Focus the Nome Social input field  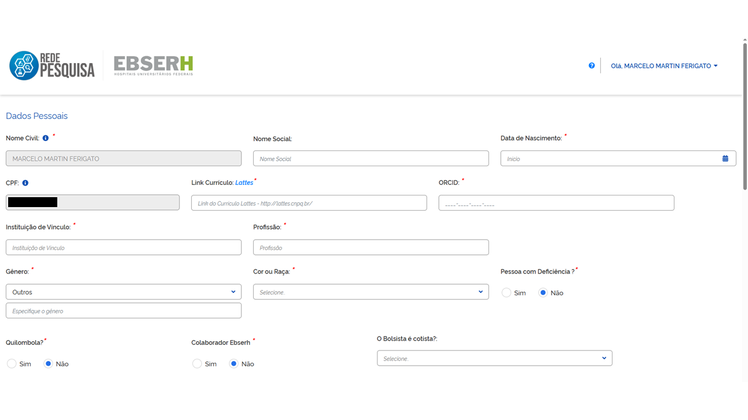[371, 158]
